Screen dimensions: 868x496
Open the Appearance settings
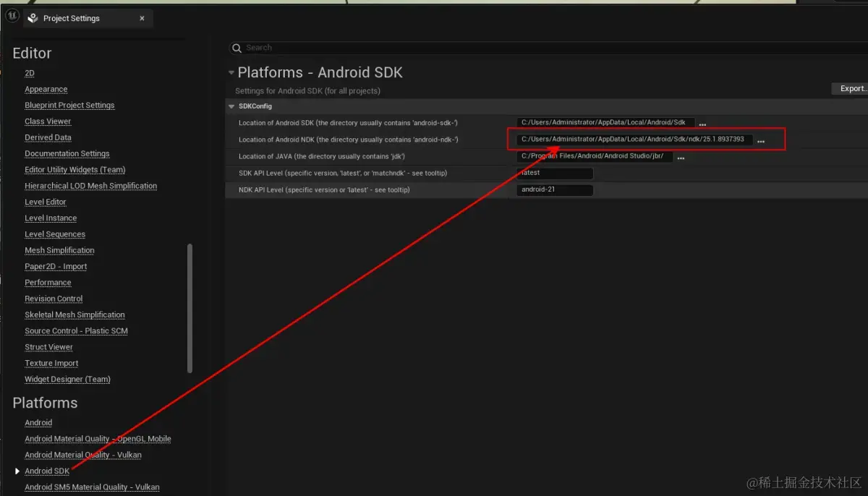[46, 90]
